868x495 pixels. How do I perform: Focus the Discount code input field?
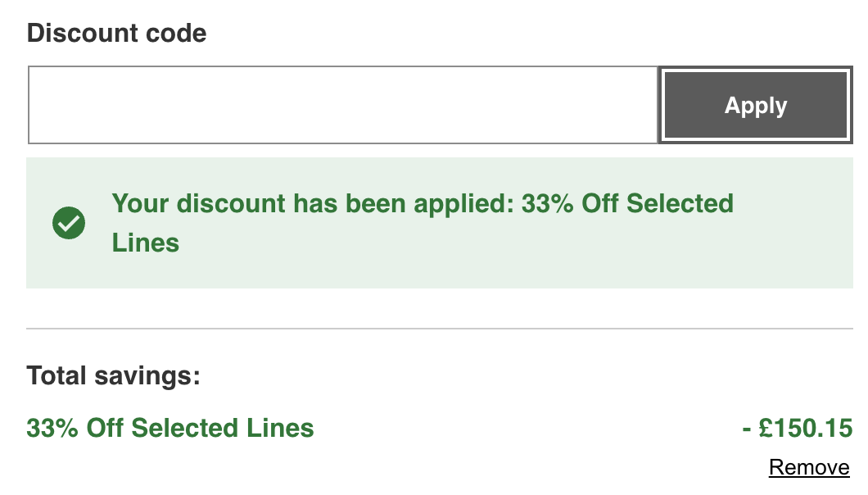pyautogui.click(x=342, y=106)
